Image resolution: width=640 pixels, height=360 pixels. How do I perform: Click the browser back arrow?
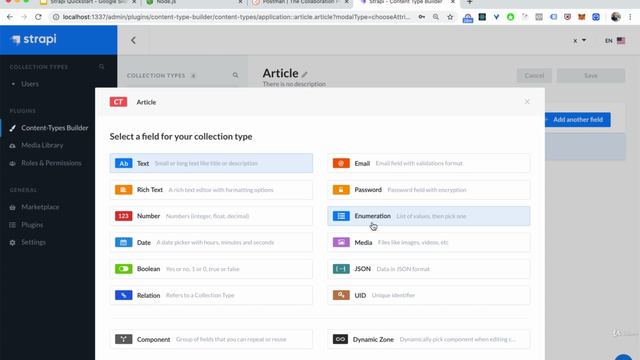coord(10,17)
